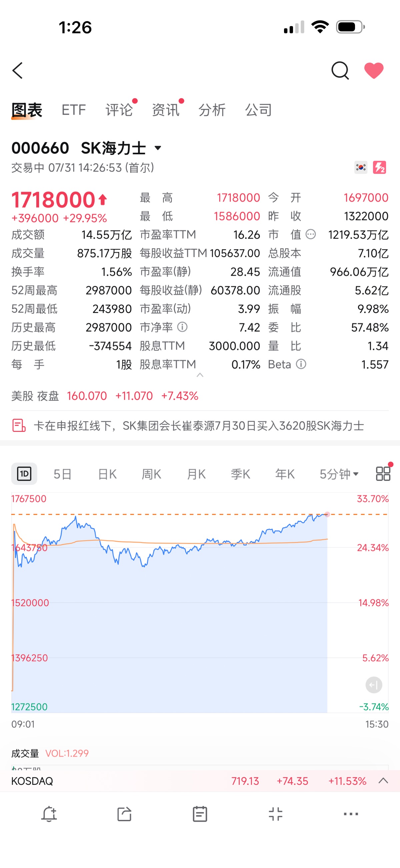The width and height of the screenshot is (400, 868).
Task: Show Beta info tooltip
Action: click(301, 364)
